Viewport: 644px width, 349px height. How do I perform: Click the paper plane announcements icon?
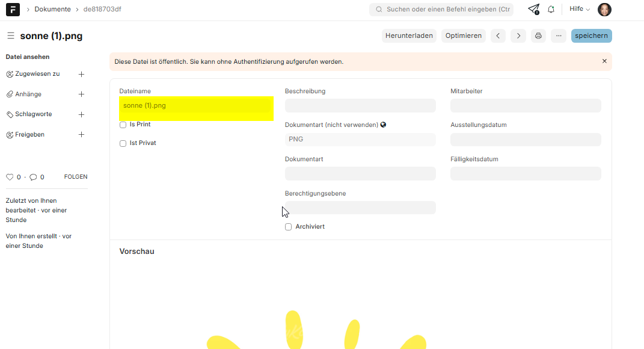(x=533, y=10)
